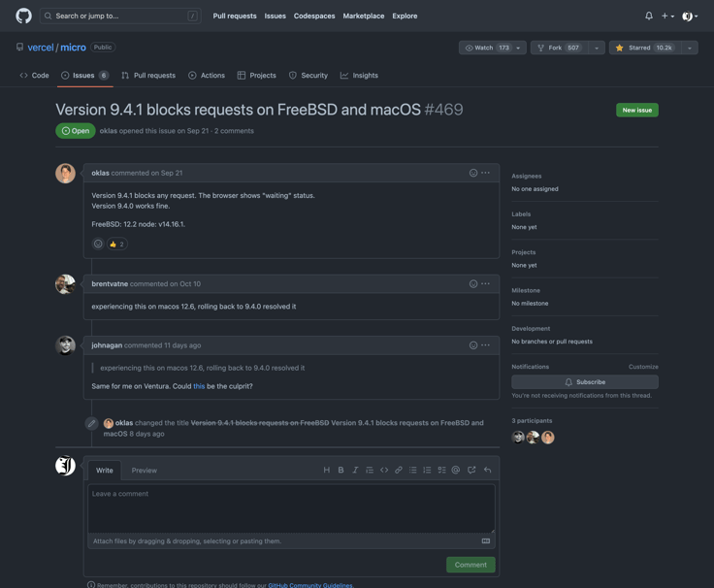This screenshot has height=588, width=714.
Task: Add a bulleted list in comment toolbar
Action: click(412, 470)
